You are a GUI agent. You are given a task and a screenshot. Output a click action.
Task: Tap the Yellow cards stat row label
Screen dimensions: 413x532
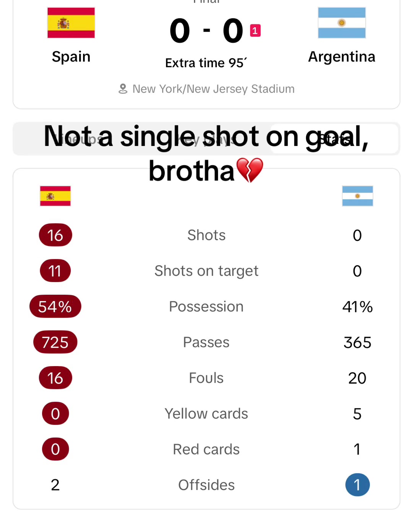206,414
